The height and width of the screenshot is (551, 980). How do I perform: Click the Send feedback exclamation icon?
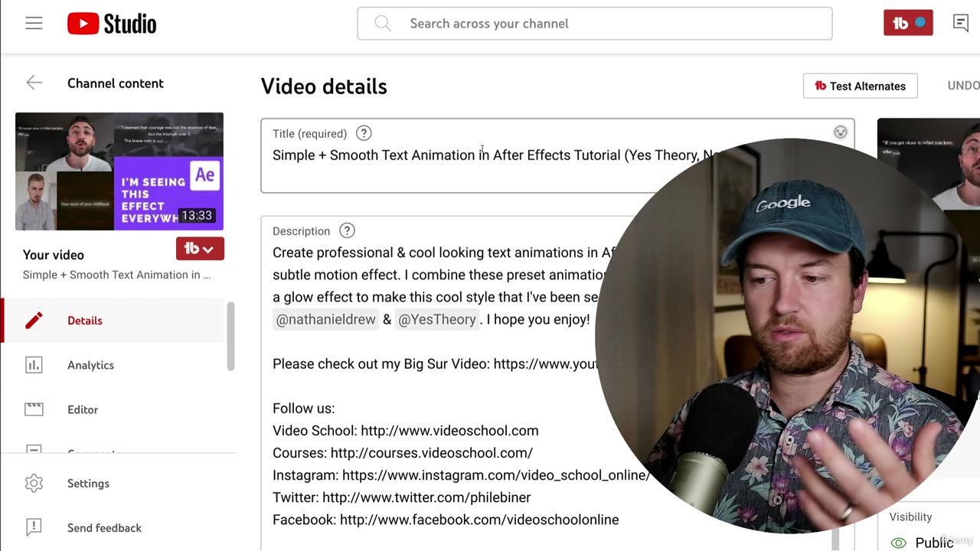pyautogui.click(x=34, y=528)
